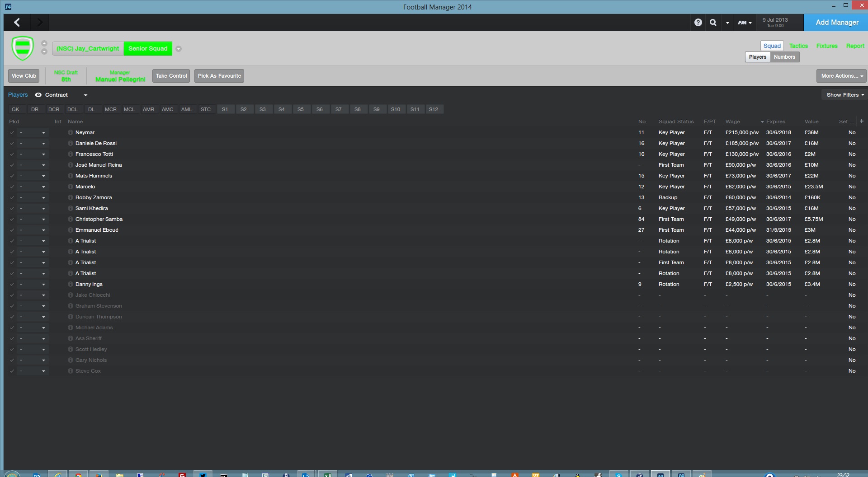
Task: Click the eye icon next to Contract view
Action: 38,95
